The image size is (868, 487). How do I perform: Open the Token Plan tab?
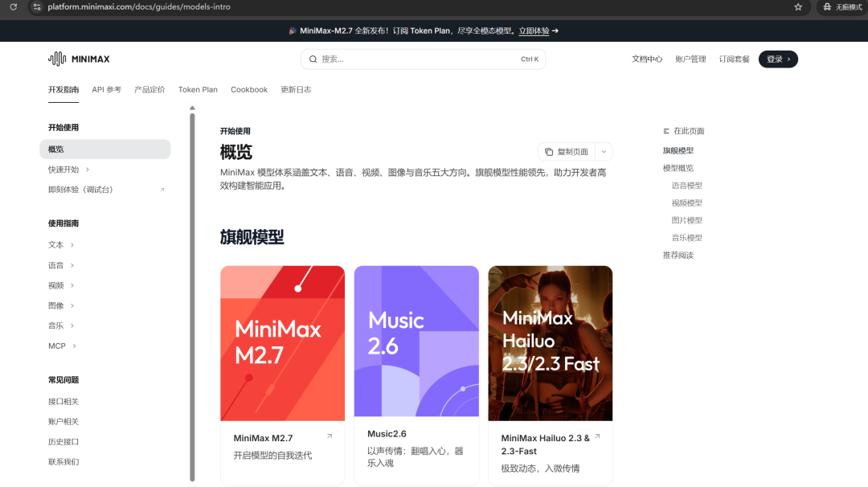pos(198,90)
